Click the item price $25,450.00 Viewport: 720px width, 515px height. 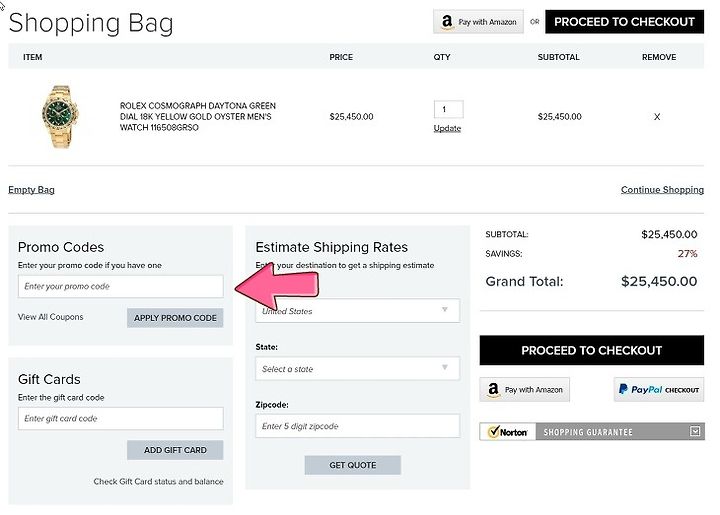click(351, 117)
